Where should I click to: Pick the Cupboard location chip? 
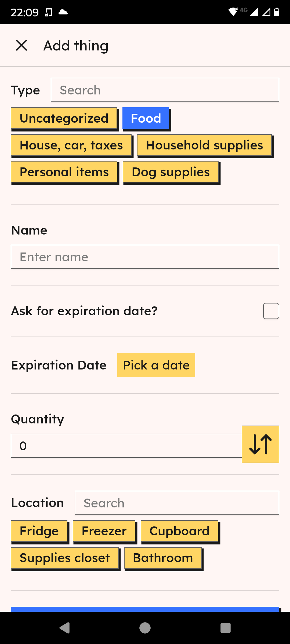tap(179, 531)
